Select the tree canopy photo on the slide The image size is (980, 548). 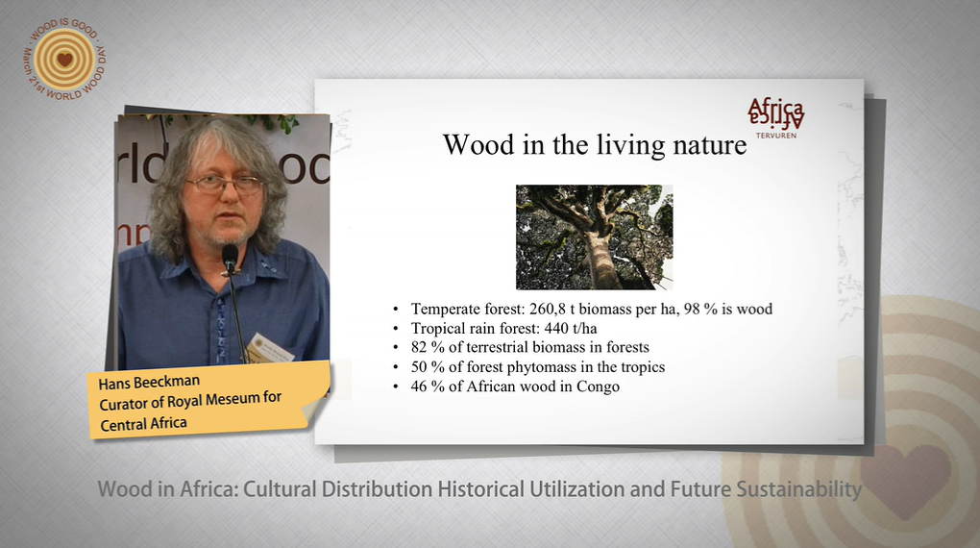(x=594, y=237)
